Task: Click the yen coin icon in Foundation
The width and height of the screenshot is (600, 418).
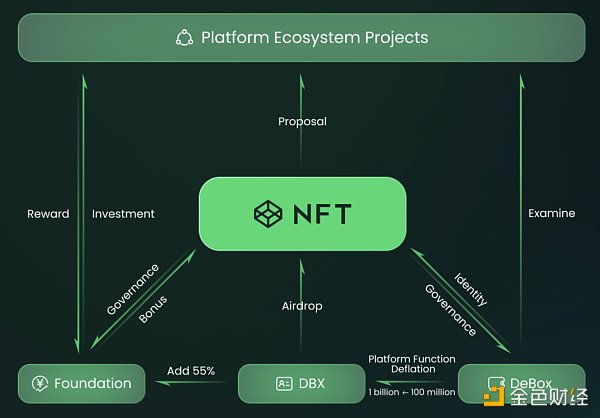Action: 40,384
